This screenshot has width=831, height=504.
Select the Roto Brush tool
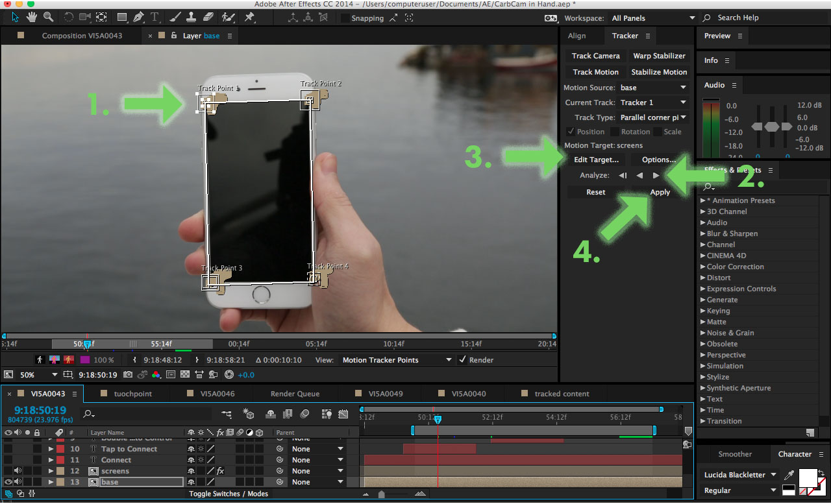[228, 18]
